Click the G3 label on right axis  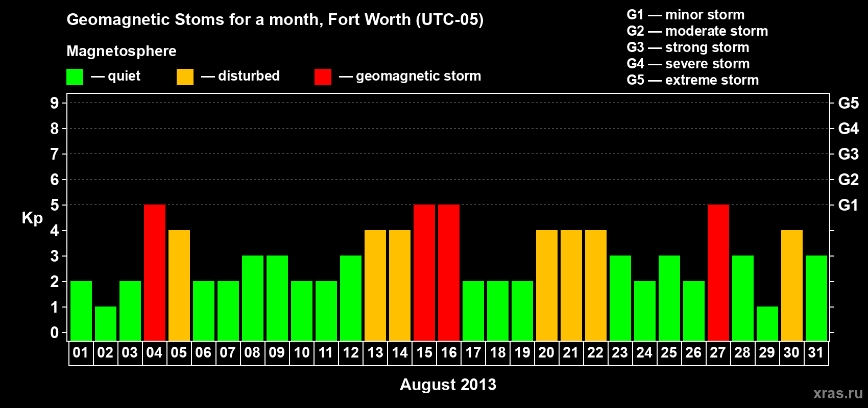coord(849,154)
